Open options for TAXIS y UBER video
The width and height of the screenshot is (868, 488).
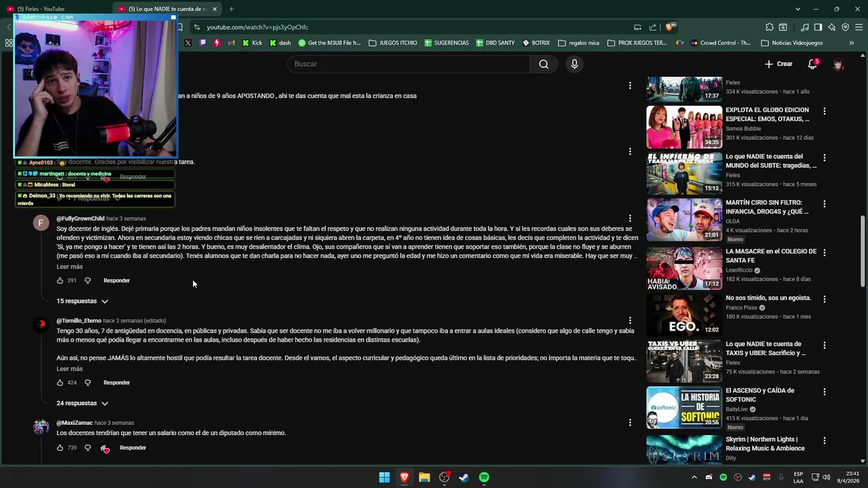(825, 346)
